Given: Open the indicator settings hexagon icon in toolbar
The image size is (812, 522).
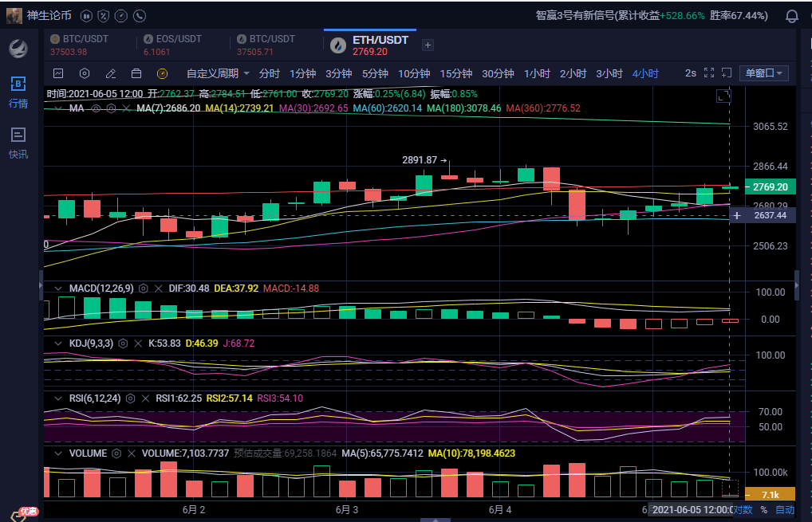Looking at the screenshot, I should point(85,73).
